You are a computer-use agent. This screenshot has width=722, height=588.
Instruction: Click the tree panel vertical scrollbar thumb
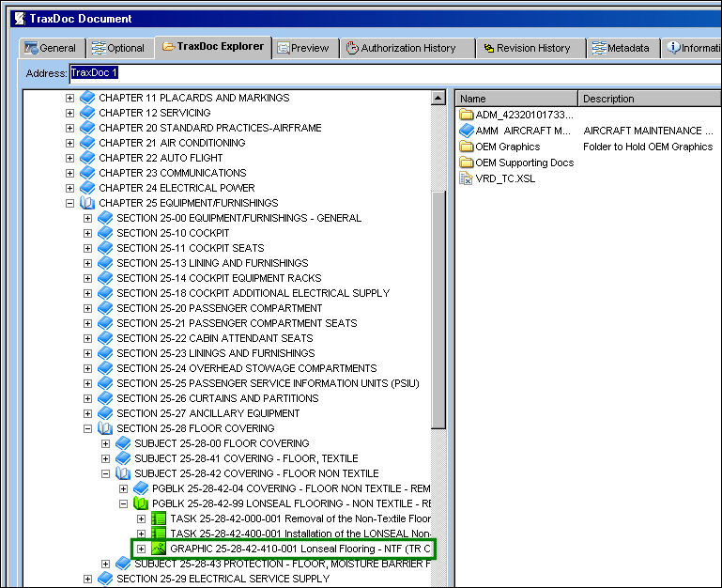click(438, 309)
